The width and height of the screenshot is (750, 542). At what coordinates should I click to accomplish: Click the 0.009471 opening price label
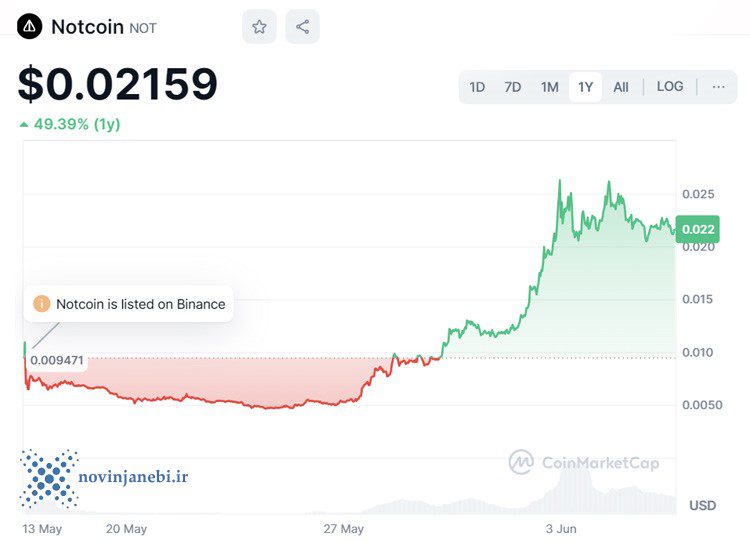(x=57, y=360)
